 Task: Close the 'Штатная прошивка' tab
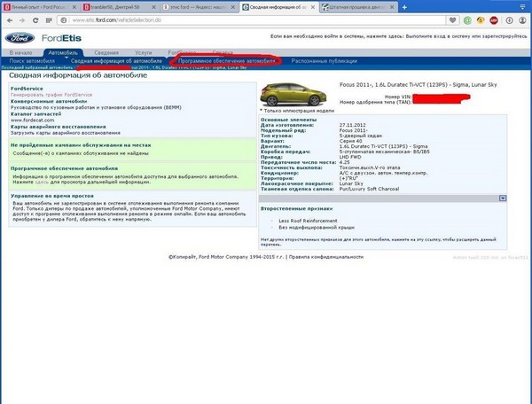392,7
